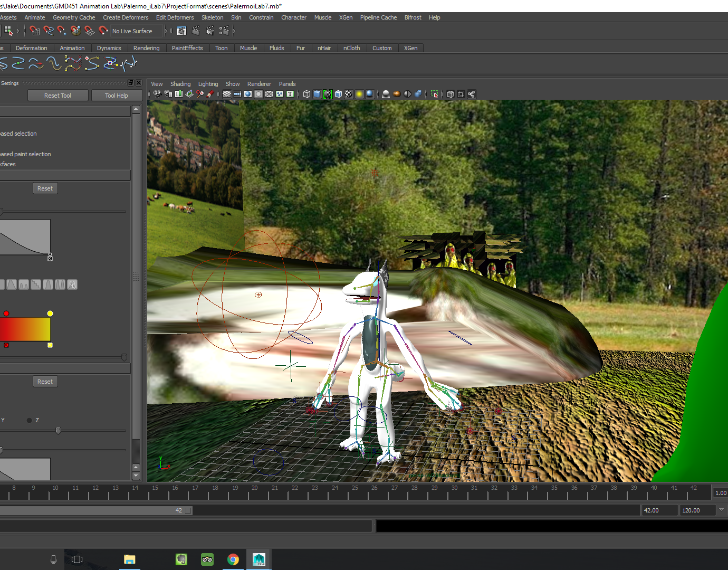Screen dimensions: 728x570
Task: Enable Snap to projected center magnet icon
Action: [x=76, y=31]
